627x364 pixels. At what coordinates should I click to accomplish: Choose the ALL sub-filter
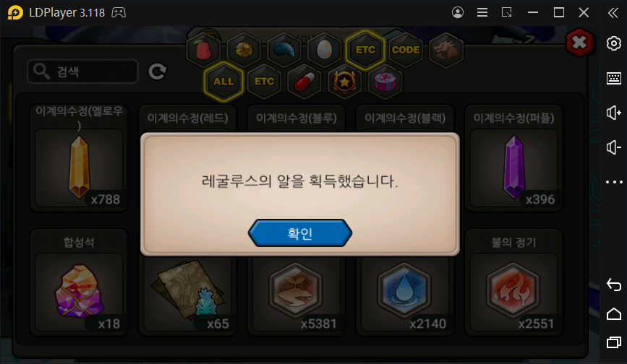pyautogui.click(x=223, y=82)
